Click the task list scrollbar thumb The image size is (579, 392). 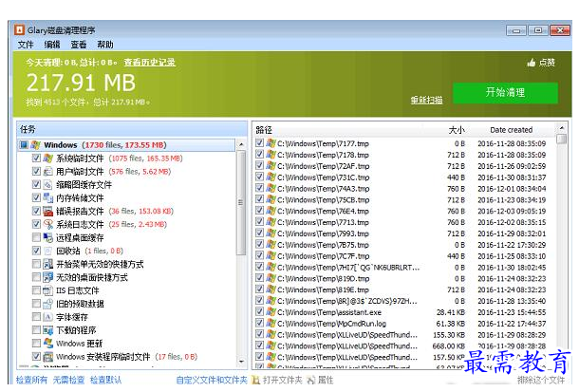(241, 203)
